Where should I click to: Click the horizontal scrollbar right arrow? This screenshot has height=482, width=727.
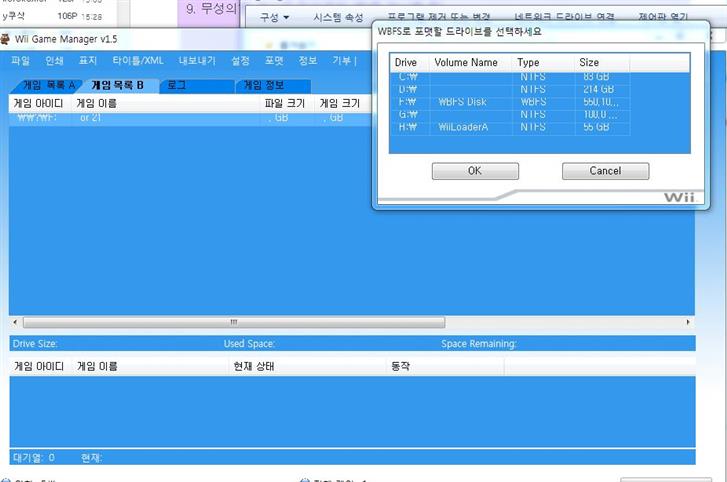pos(689,323)
